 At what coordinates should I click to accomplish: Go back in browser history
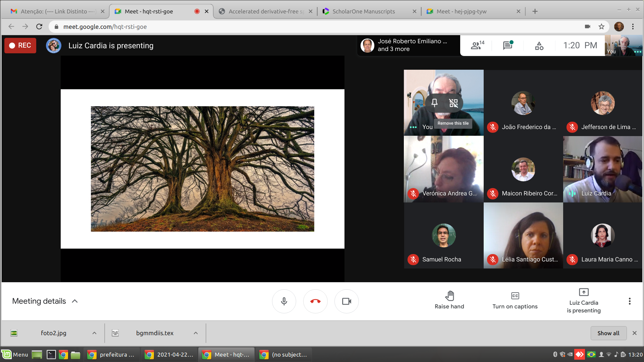click(x=11, y=26)
